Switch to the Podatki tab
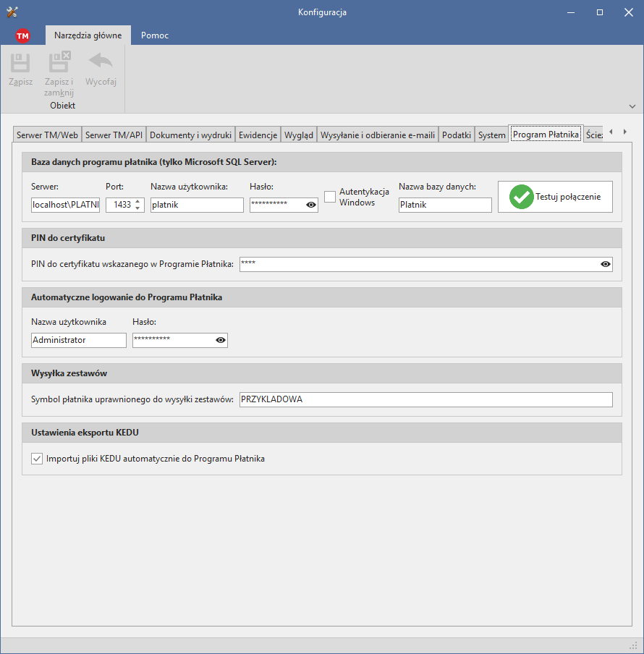The height and width of the screenshot is (654, 644). click(457, 135)
